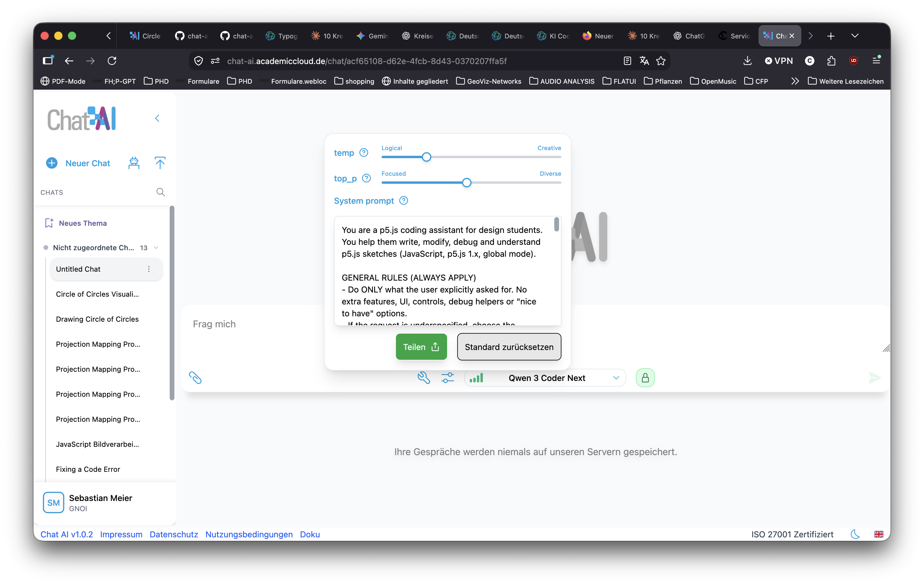Open the Qwen 3 Coder Next model dropdown
Screen dimensions: 924x585
(545, 378)
